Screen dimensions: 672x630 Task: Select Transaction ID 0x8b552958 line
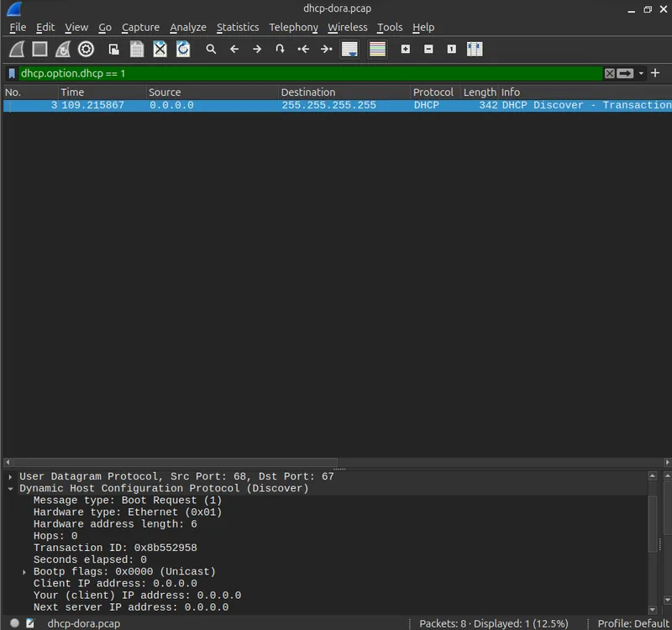click(x=115, y=548)
